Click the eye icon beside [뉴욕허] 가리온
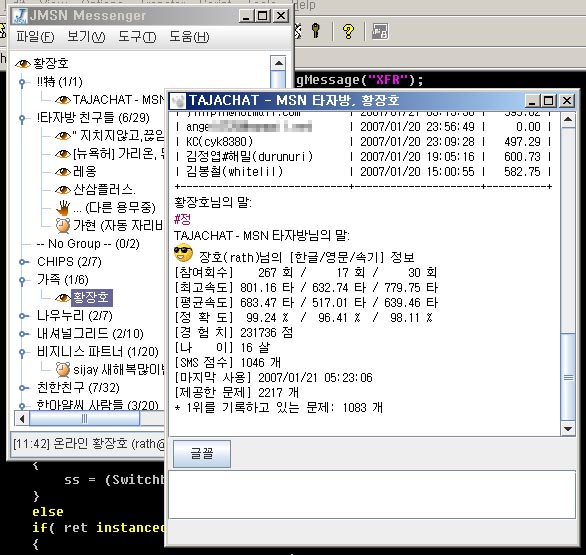The image size is (586, 555). [63, 154]
